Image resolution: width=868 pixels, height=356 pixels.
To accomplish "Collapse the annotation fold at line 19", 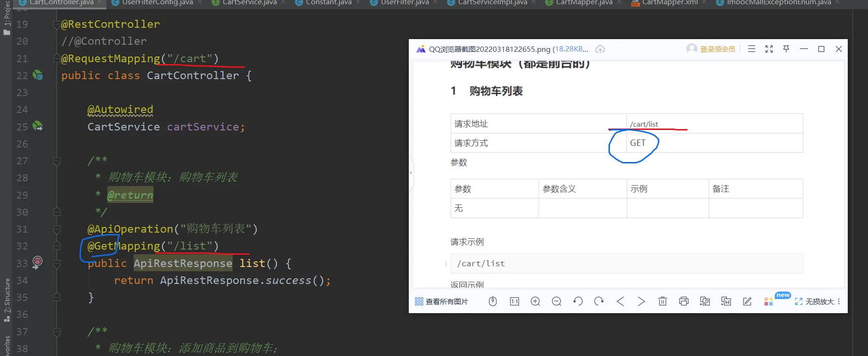I will click(57, 24).
